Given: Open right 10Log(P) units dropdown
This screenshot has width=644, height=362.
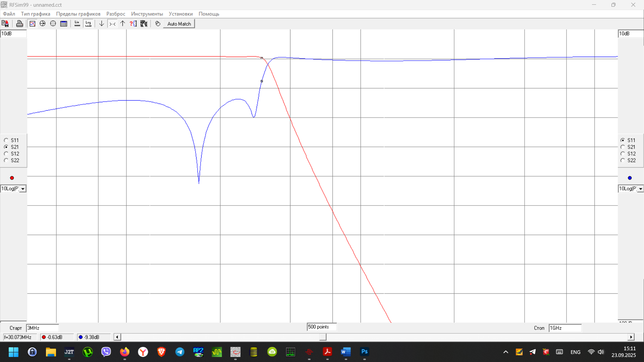Looking at the screenshot, I should 640,189.
